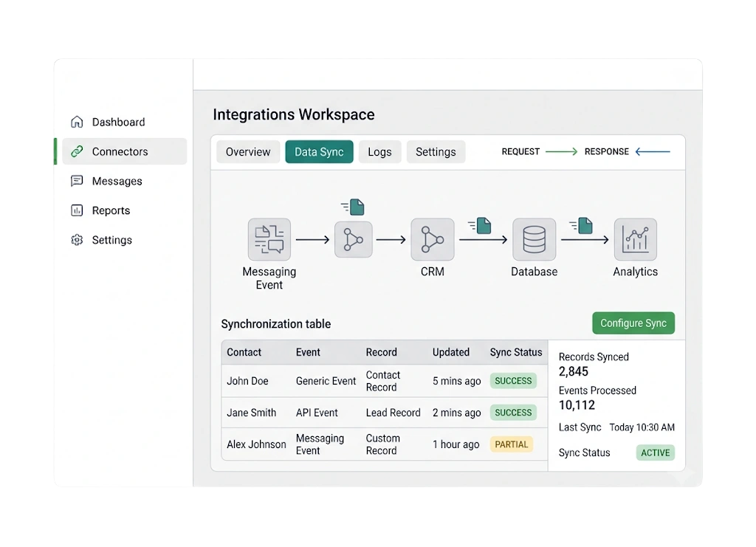Click the Updated column header

point(451,352)
